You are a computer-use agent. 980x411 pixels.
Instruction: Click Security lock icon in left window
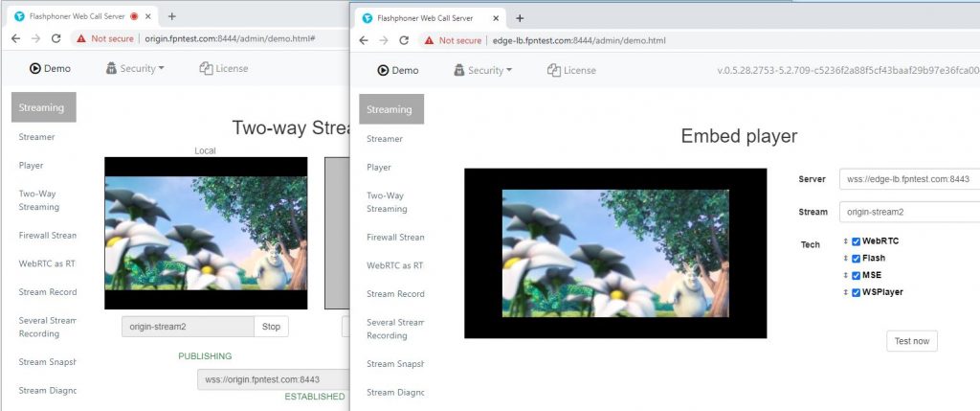111,68
